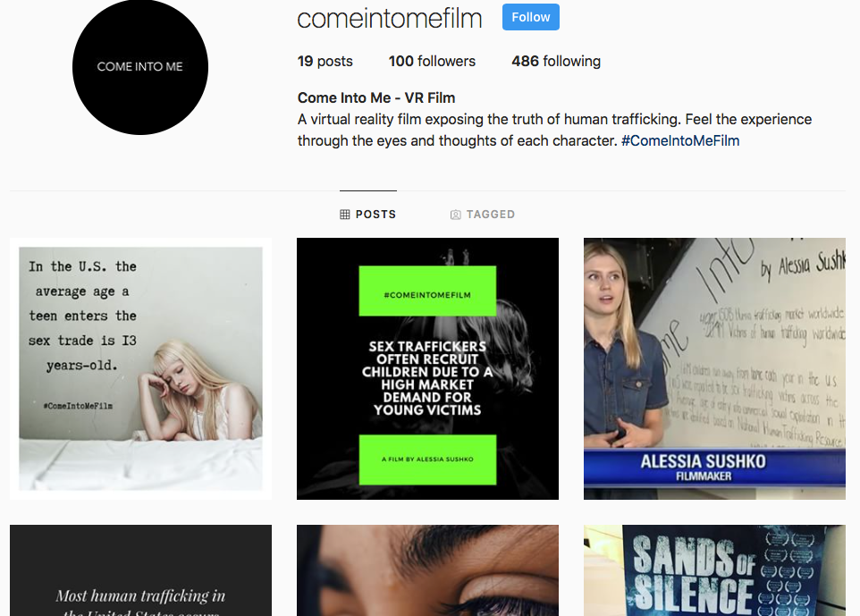860x616 pixels.
Task: Switch to the POSTS tab
Action: (368, 215)
